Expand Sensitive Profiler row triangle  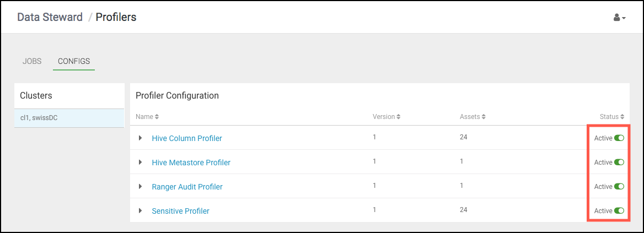[141, 211]
